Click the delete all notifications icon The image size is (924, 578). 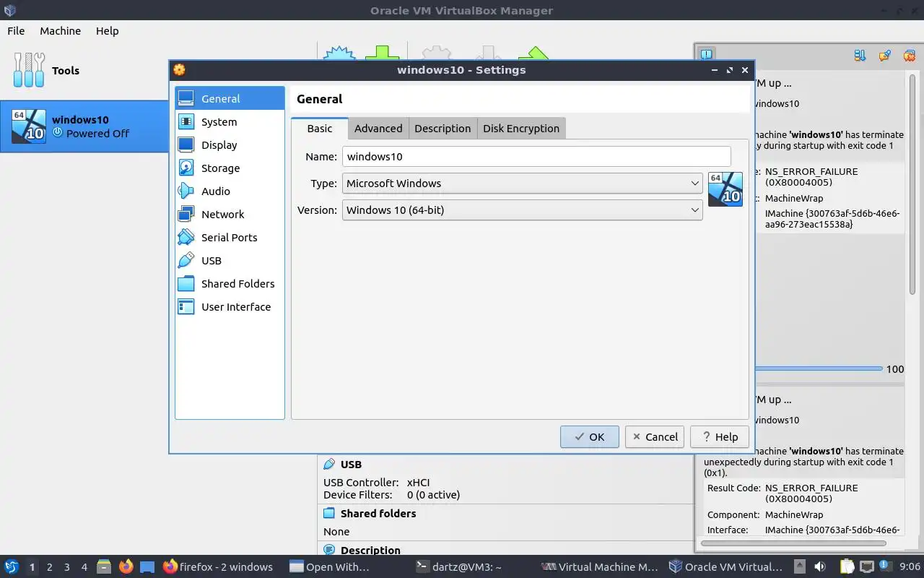pos(909,55)
